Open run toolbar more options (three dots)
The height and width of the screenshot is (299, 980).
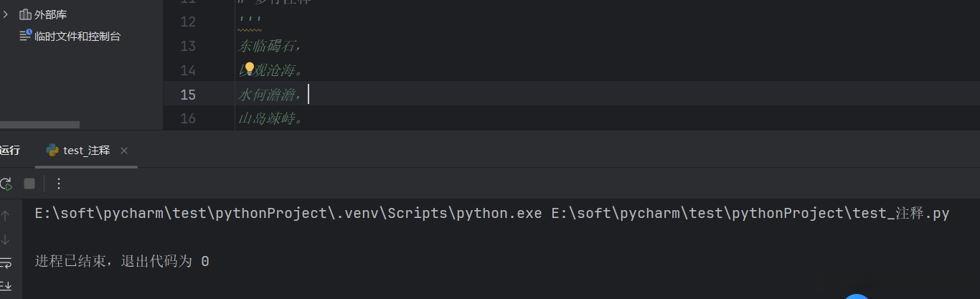coord(59,184)
